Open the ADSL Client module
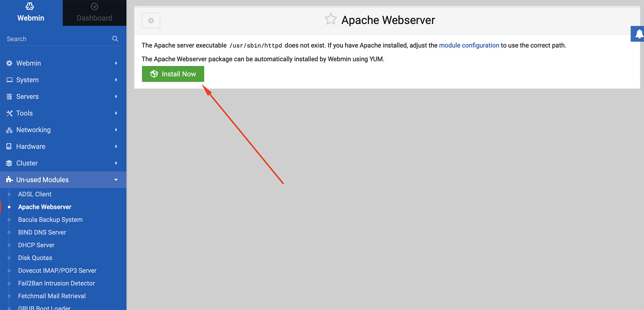 (35, 194)
